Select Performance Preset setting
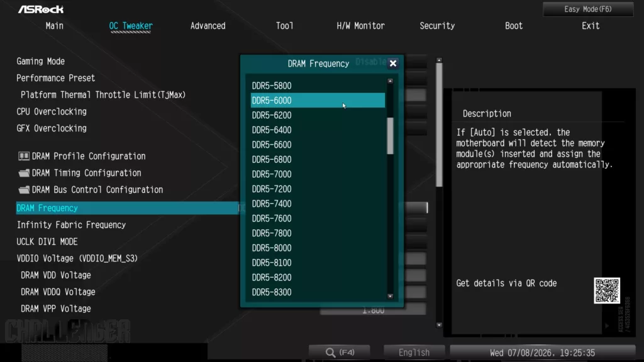The image size is (644, 362). click(x=56, y=78)
